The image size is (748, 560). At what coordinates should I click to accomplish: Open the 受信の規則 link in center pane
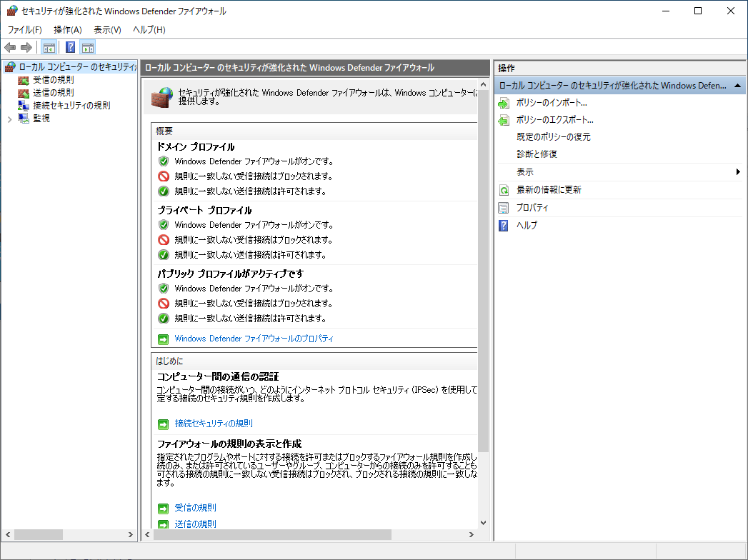tap(195, 508)
